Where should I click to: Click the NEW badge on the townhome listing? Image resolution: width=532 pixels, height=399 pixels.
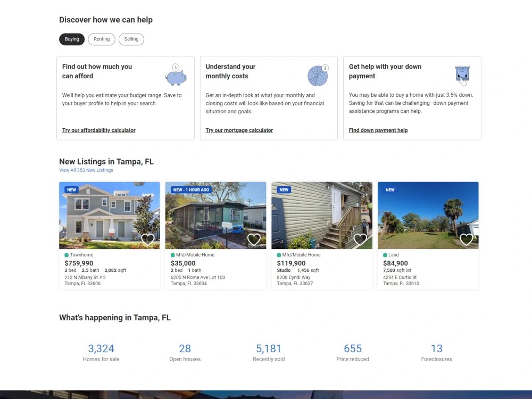point(72,190)
